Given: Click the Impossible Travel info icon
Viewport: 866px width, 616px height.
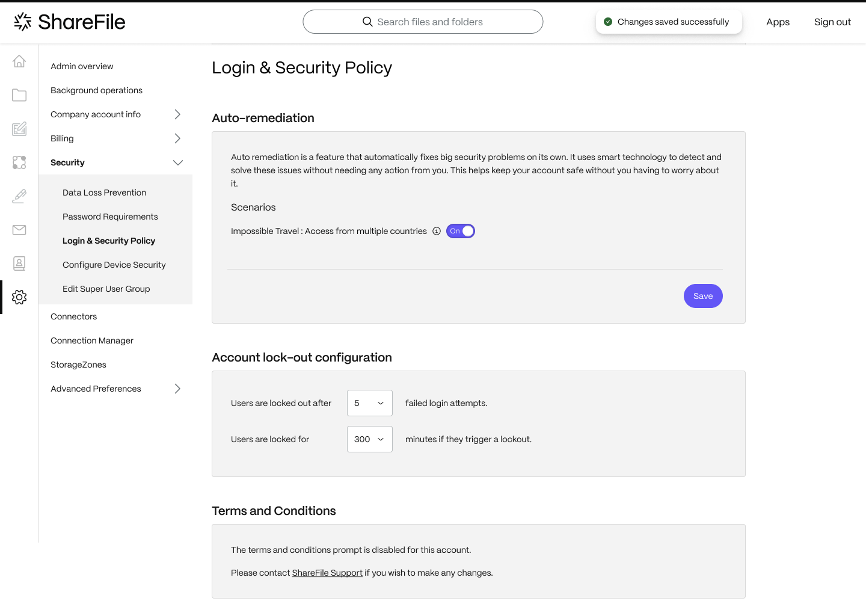Looking at the screenshot, I should [437, 231].
